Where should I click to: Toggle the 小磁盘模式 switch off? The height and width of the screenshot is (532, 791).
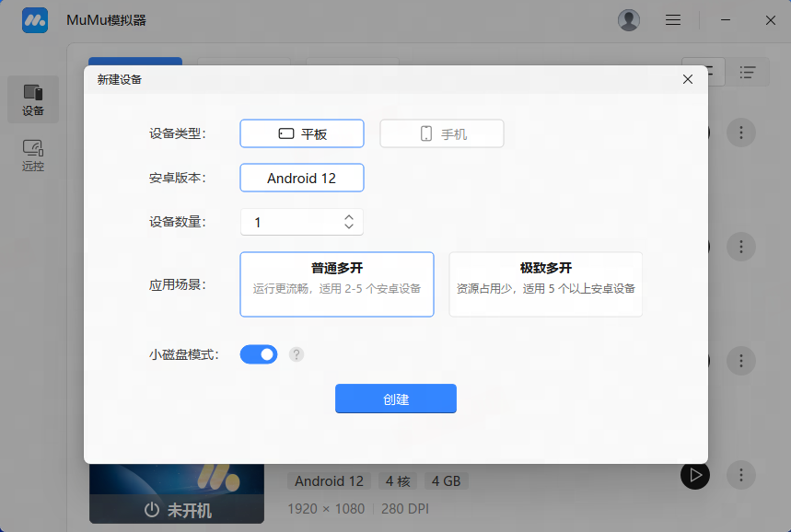[x=259, y=354]
